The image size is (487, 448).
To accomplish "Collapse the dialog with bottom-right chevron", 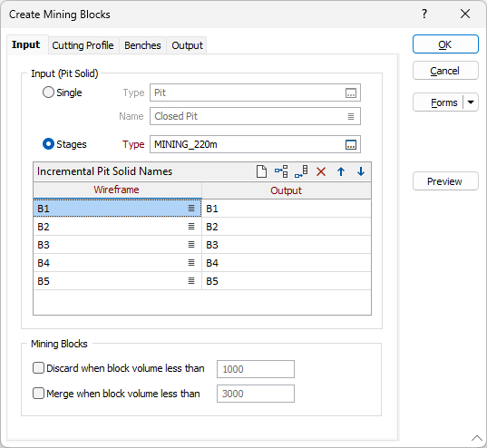I will [477, 438].
